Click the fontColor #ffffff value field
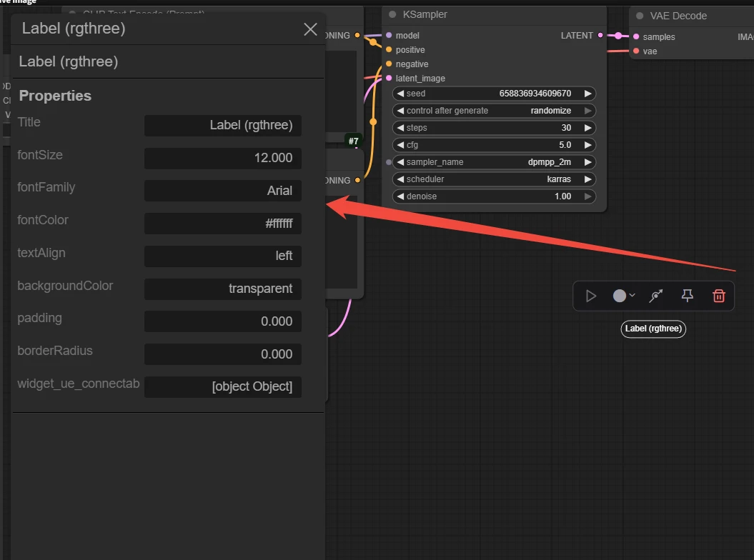754x560 pixels. tap(223, 224)
